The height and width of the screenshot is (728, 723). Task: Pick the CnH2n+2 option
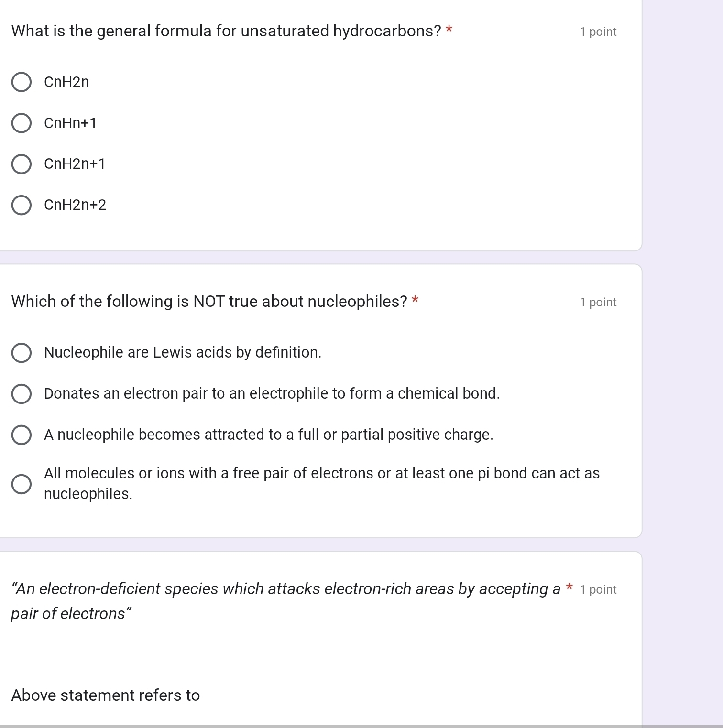click(22, 205)
